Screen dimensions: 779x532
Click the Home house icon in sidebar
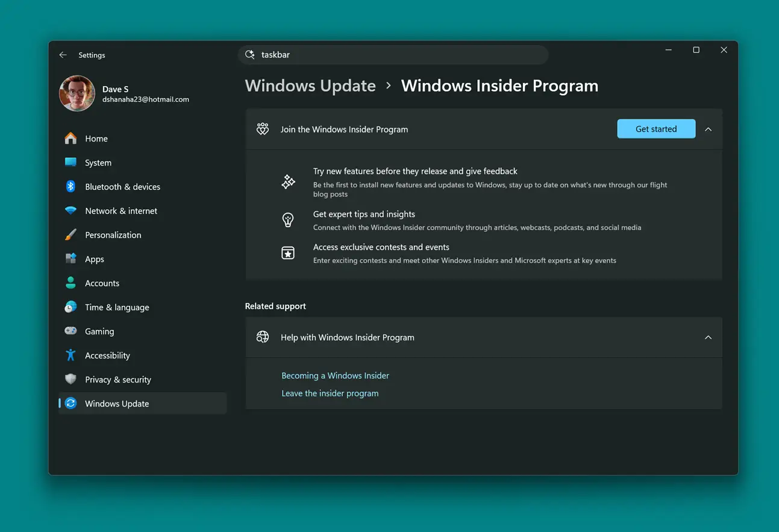click(x=70, y=139)
